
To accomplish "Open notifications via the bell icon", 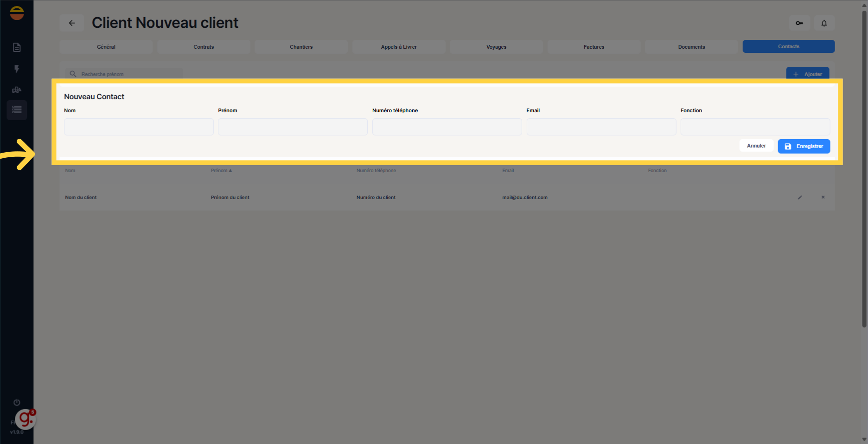I will point(824,23).
